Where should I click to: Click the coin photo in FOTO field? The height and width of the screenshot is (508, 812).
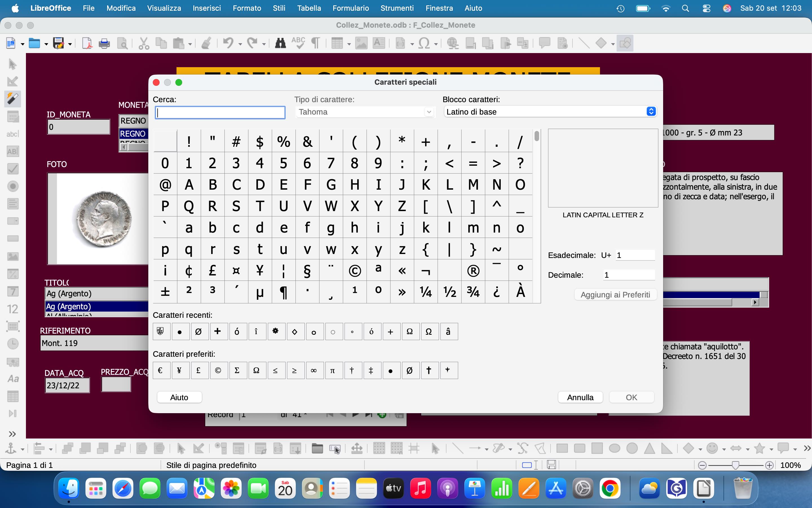(x=103, y=219)
